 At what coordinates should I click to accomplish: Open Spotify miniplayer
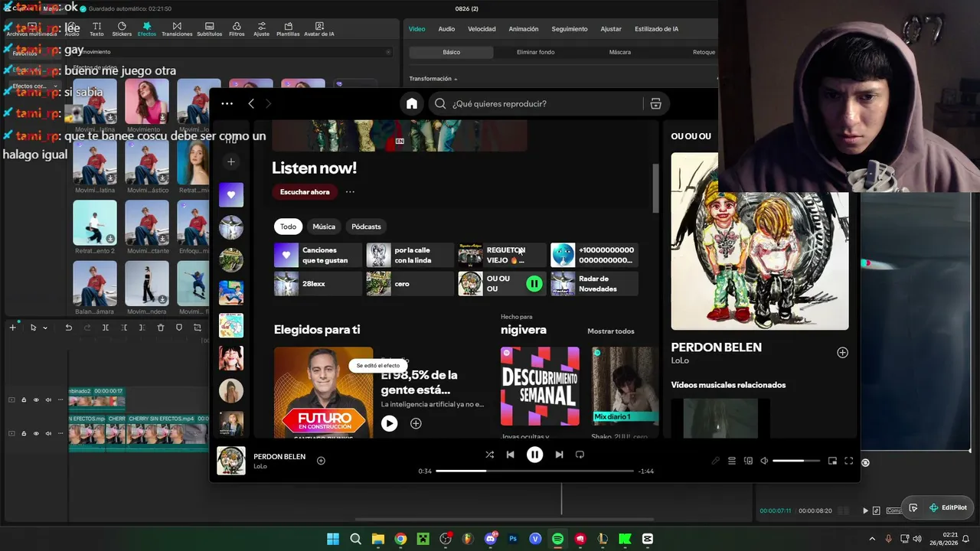[x=832, y=461]
